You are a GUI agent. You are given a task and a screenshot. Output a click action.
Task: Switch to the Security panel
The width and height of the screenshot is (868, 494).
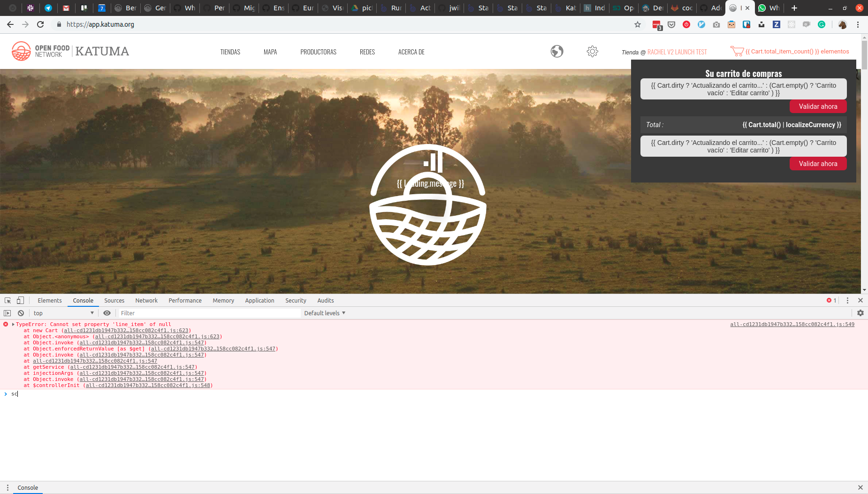tap(296, 301)
